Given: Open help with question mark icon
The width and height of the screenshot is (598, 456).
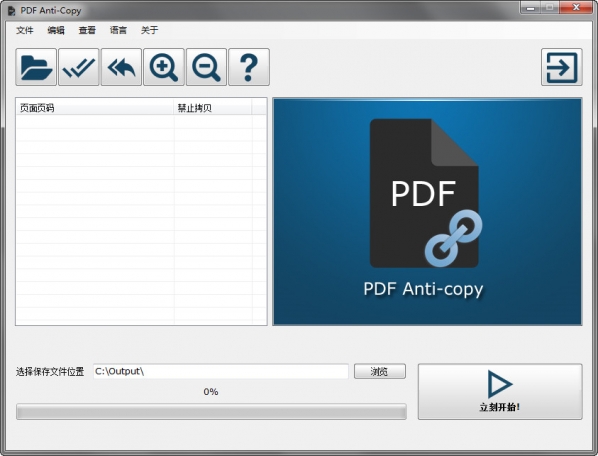Looking at the screenshot, I should coord(249,67).
